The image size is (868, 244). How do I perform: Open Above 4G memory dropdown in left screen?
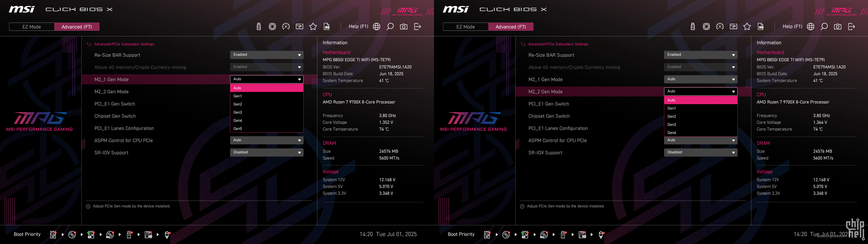(x=267, y=67)
